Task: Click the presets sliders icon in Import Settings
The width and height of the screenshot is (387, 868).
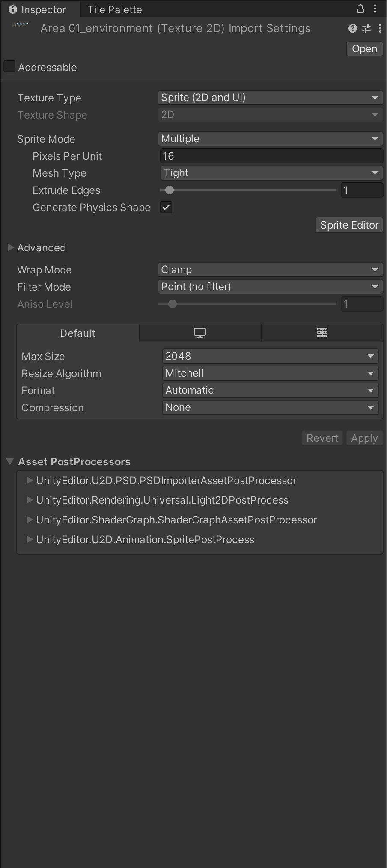Action: tap(366, 28)
